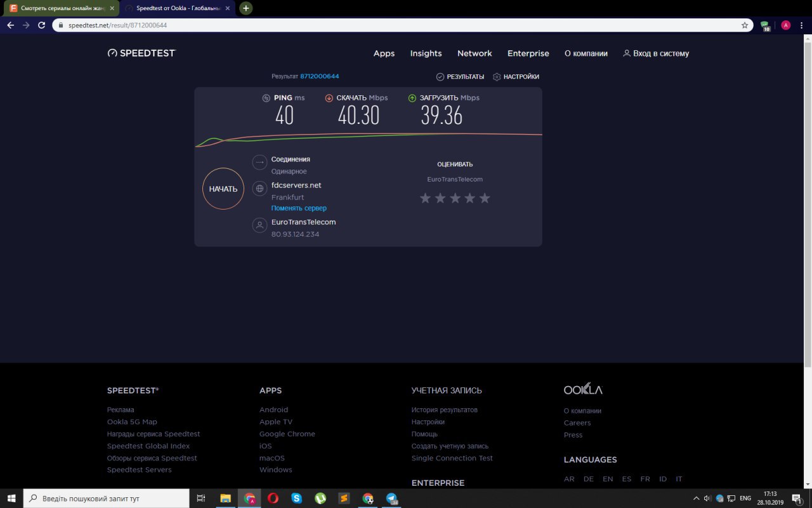Open Opera from taskbar
Screen dimensions: 812x508
click(x=273, y=498)
